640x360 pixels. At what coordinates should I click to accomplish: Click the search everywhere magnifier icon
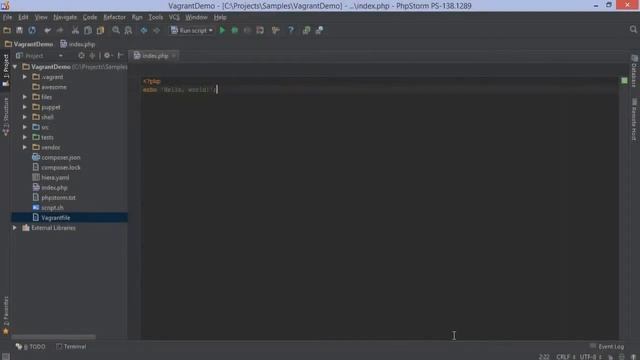[633, 29]
